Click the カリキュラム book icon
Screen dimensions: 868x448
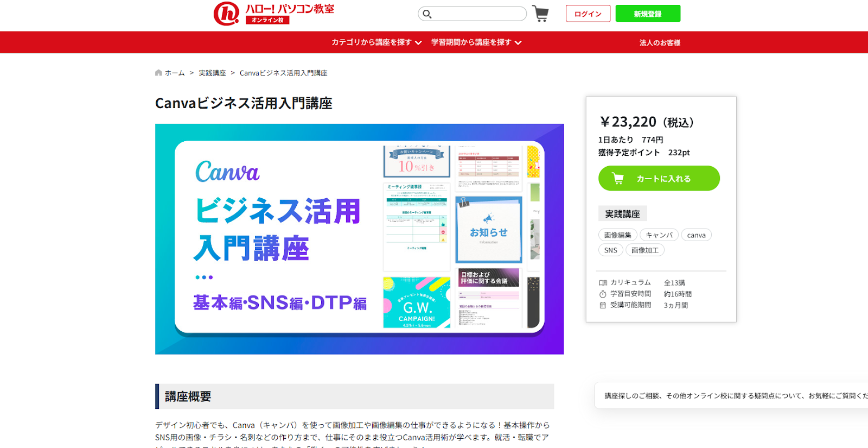[603, 283]
